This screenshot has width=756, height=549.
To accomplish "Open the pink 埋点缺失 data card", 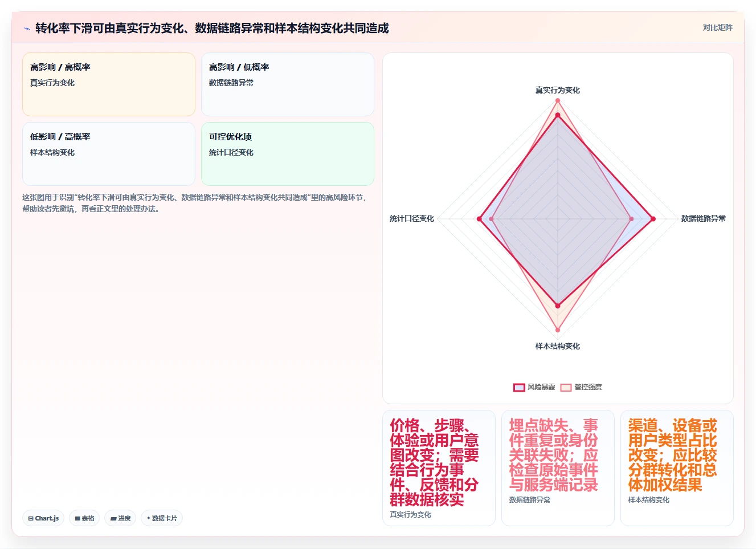I will (x=558, y=468).
